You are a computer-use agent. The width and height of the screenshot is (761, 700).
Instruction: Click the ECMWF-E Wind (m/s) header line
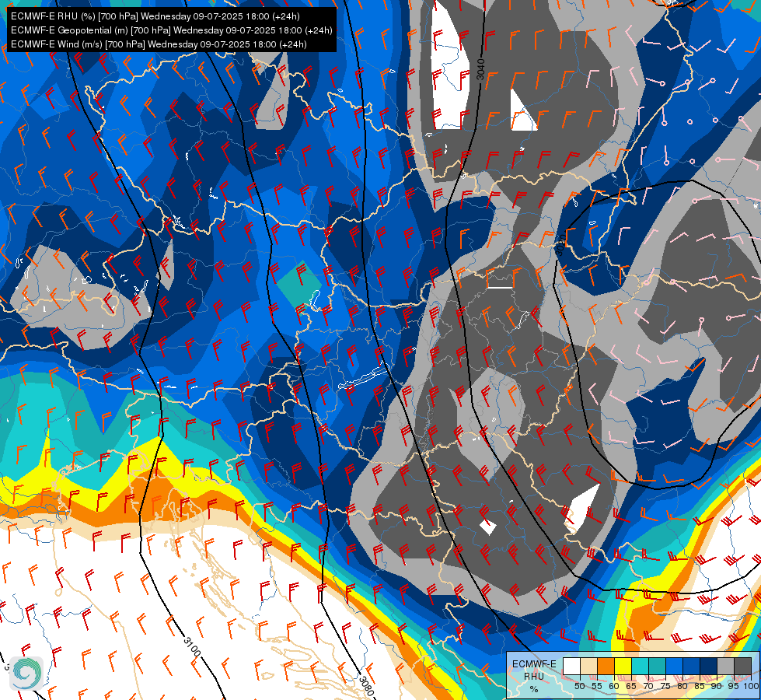coord(159,44)
